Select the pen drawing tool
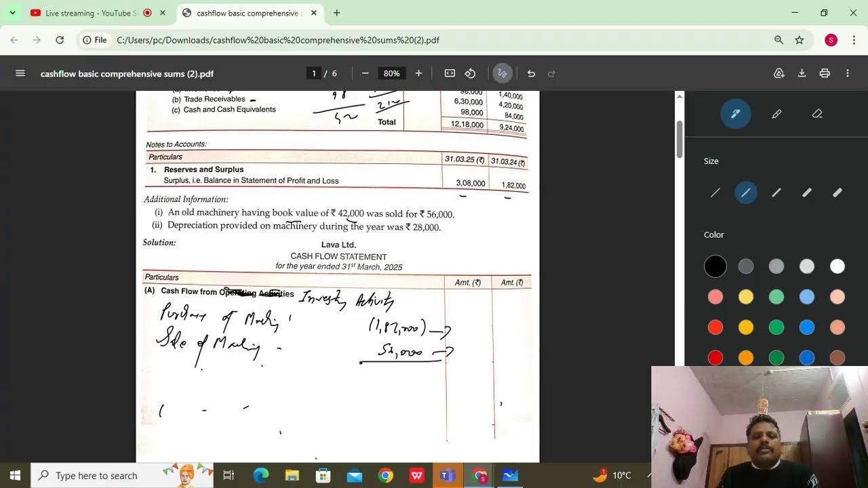The height and width of the screenshot is (488, 868). [x=735, y=114]
